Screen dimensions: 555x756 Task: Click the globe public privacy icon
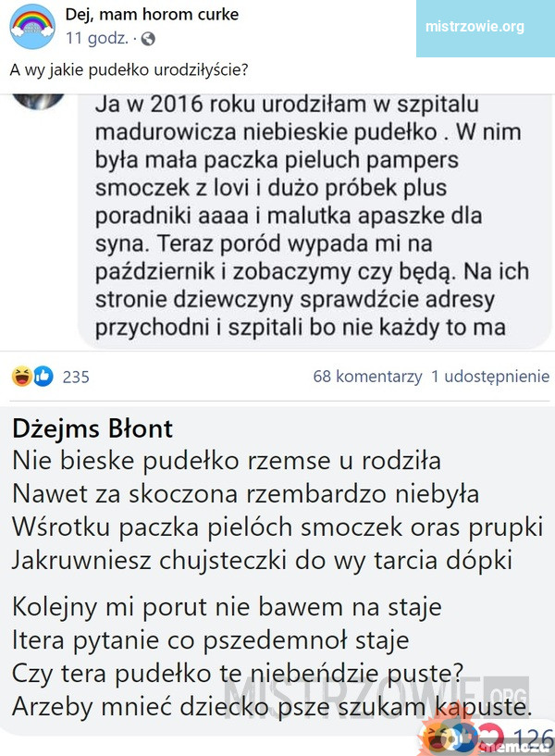pos(149,40)
